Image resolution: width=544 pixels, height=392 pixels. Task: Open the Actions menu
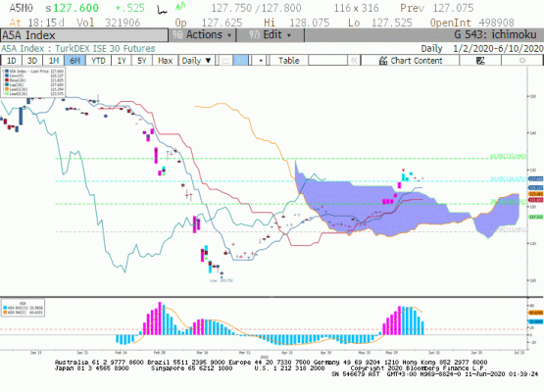click(x=202, y=35)
